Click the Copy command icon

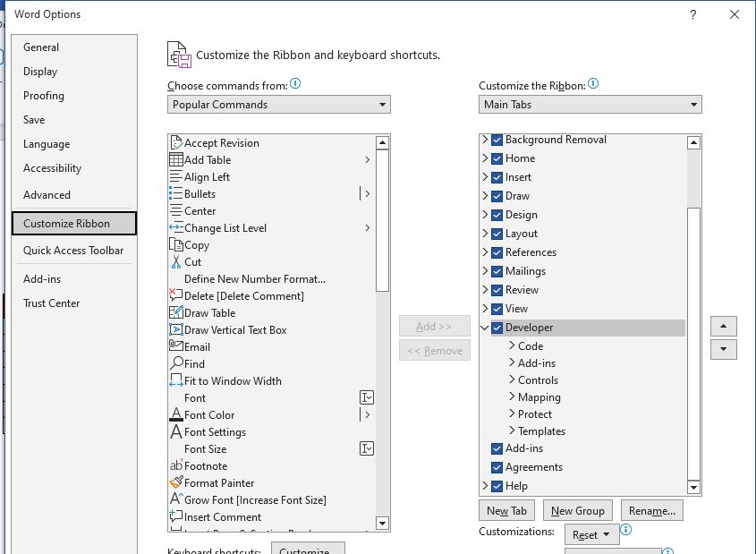pyautogui.click(x=176, y=245)
